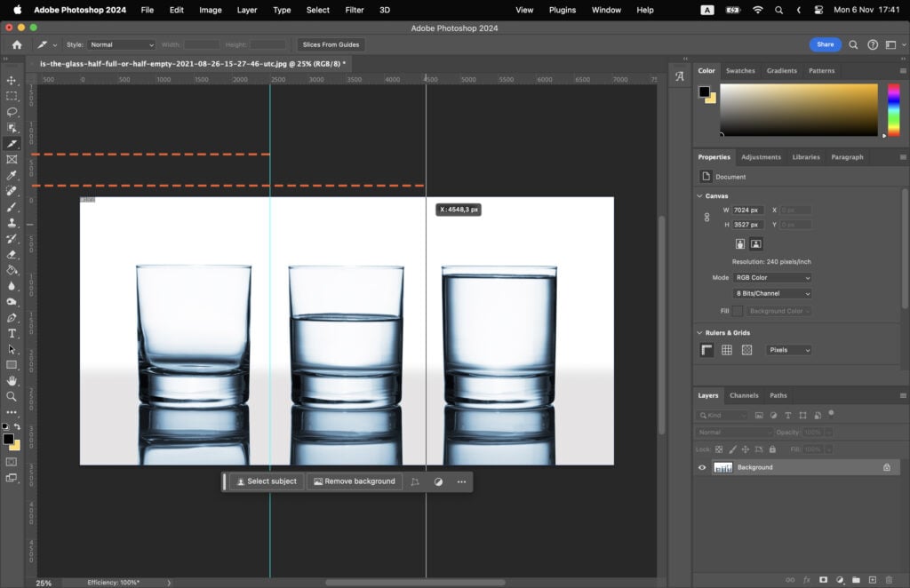Image resolution: width=910 pixels, height=588 pixels.
Task: Open the Pixels units dropdown under Rulers & Grids
Action: [788, 350]
